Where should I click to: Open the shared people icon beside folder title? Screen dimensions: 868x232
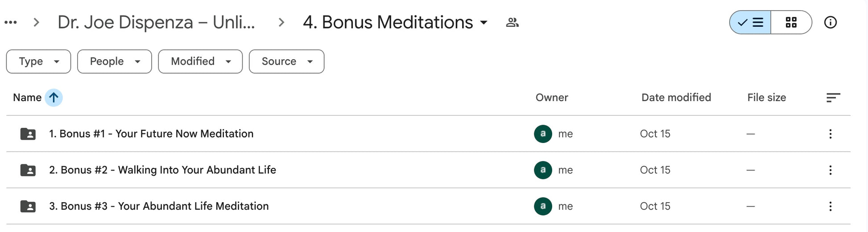pyautogui.click(x=512, y=22)
